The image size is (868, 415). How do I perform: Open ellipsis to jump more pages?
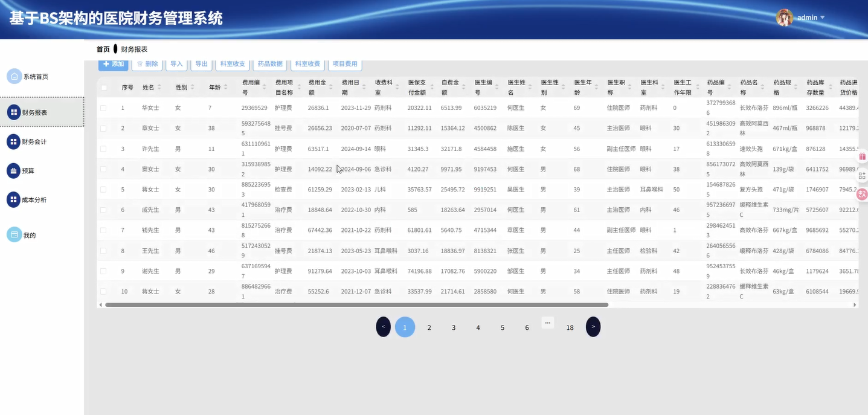tap(548, 322)
